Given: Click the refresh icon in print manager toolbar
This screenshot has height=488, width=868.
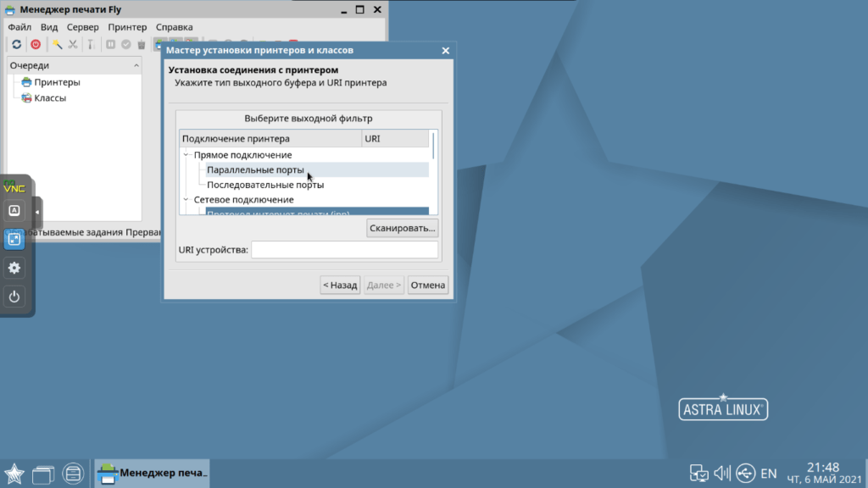Looking at the screenshot, I should (x=16, y=44).
